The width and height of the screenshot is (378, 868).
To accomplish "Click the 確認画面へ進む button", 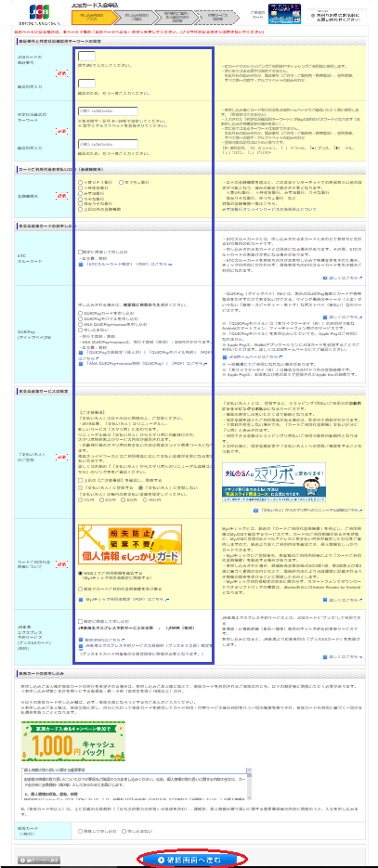I will click(x=189, y=860).
